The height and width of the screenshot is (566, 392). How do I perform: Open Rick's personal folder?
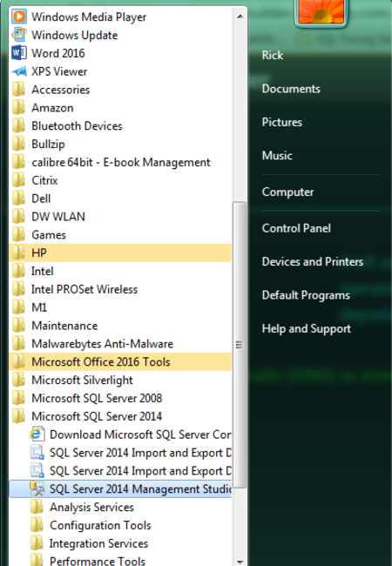[x=273, y=55]
